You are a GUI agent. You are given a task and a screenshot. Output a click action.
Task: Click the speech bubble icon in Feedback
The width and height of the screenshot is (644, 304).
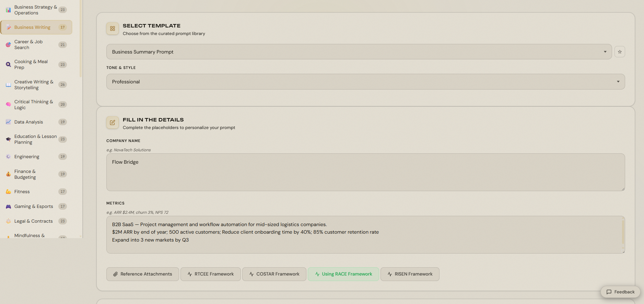[x=609, y=292]
